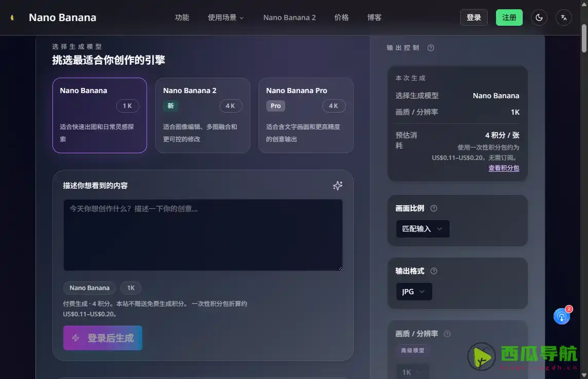The height and width of the screenshot is (379, 588).
Task: Open the 1K resolution dropdown
Action: [413, 372]
